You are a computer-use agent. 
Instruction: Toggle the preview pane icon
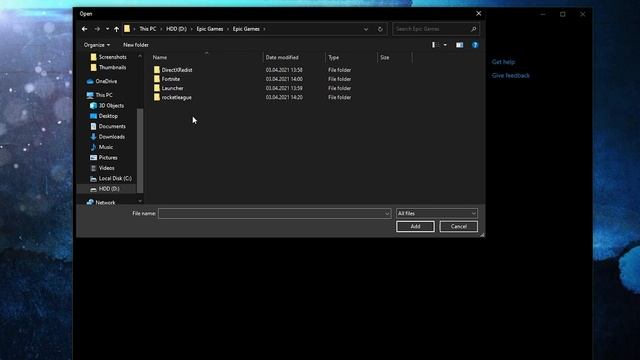coord(460,45)
